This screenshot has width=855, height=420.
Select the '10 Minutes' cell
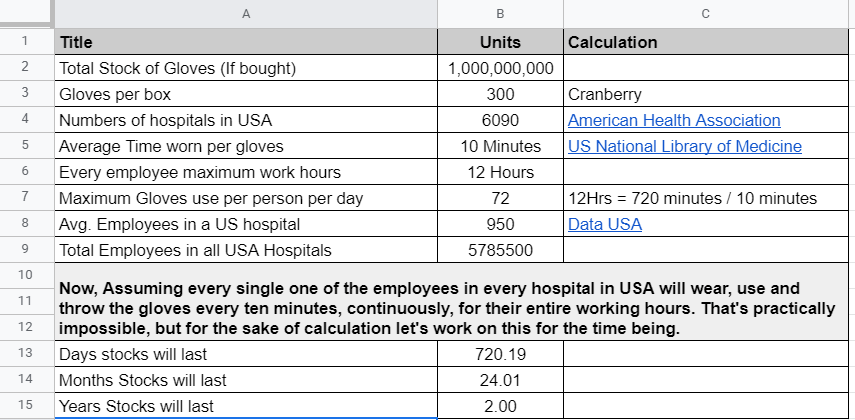pos(499,146)
